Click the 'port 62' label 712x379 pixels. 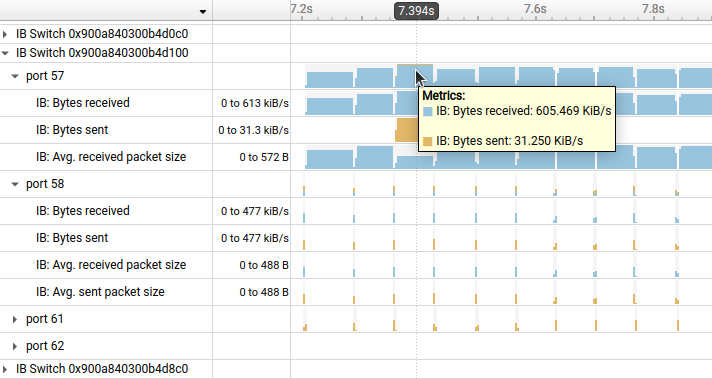(45, 346)
